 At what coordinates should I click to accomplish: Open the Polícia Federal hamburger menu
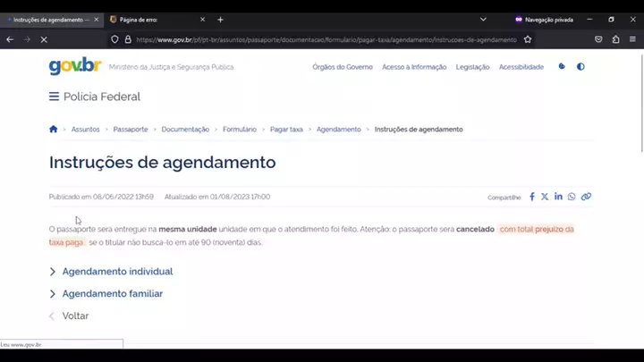pos(54,97)
